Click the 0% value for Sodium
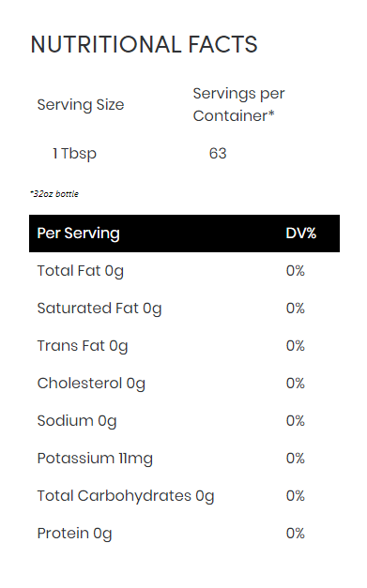 tap(296, 421)
